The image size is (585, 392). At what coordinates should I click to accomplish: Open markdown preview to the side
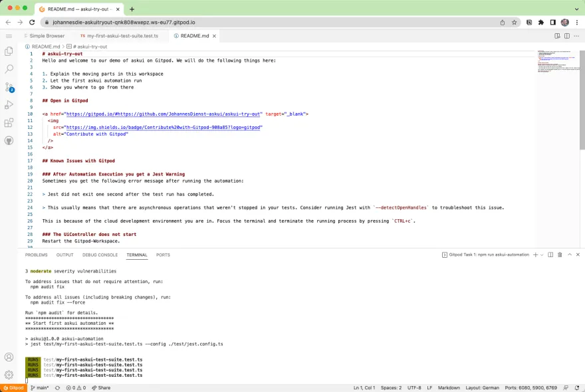557,36
